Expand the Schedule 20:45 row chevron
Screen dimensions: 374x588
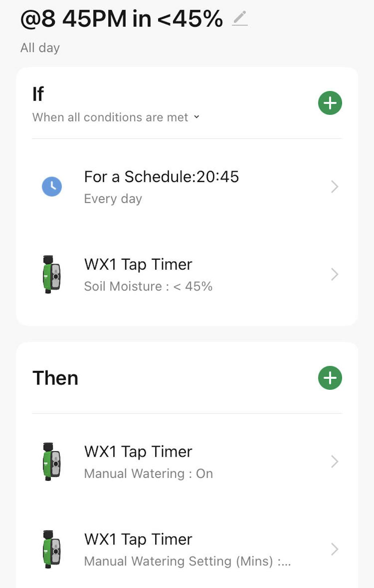[x=334, y=187]
